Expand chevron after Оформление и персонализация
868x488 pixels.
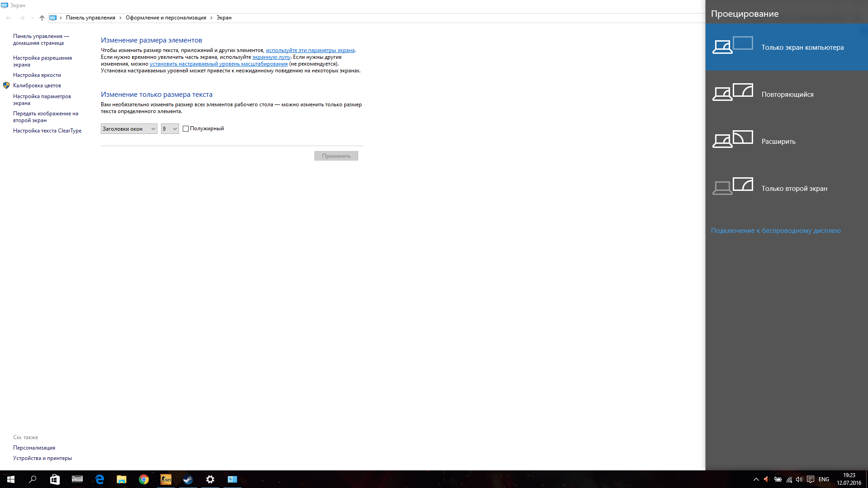click(x=211, y=18)
